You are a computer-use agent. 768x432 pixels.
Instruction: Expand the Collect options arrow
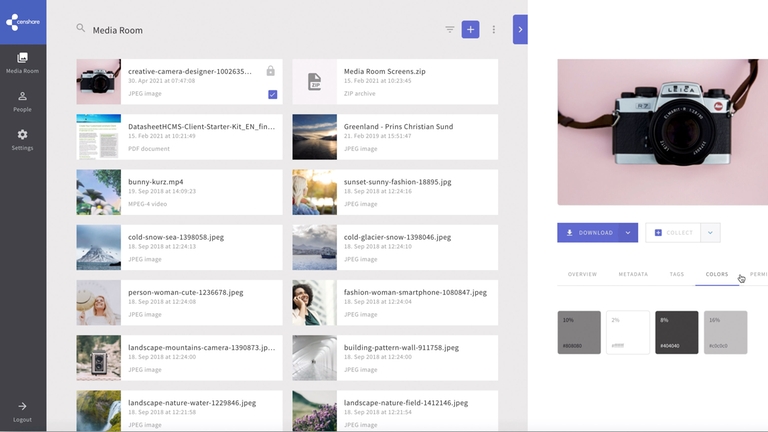click(711, 233)
